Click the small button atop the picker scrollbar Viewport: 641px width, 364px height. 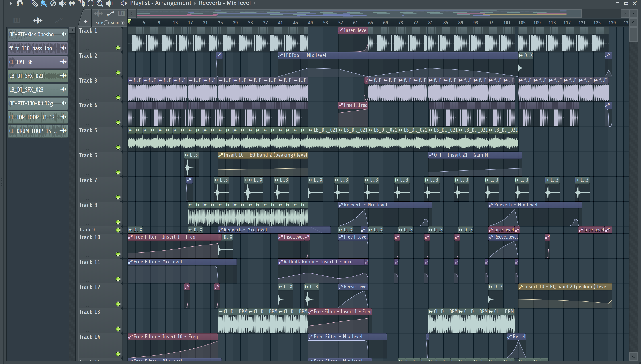pos(72,30)
